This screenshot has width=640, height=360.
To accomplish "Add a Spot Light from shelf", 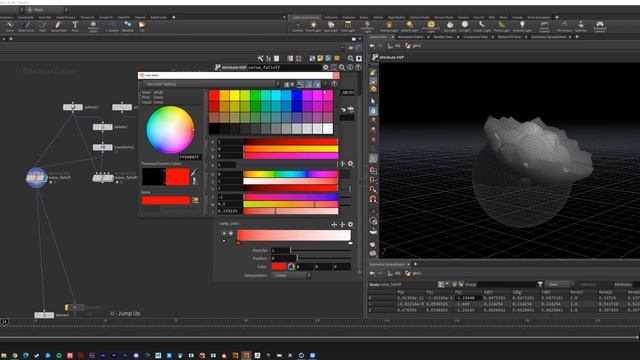I will pos(331,27).
